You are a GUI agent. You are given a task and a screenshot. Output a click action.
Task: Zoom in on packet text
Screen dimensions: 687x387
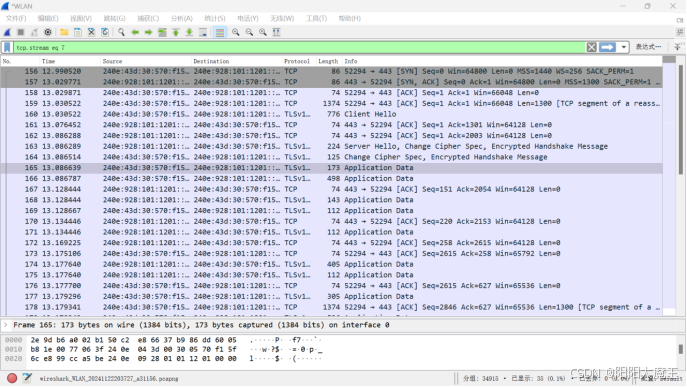click(x=236, y=32)
